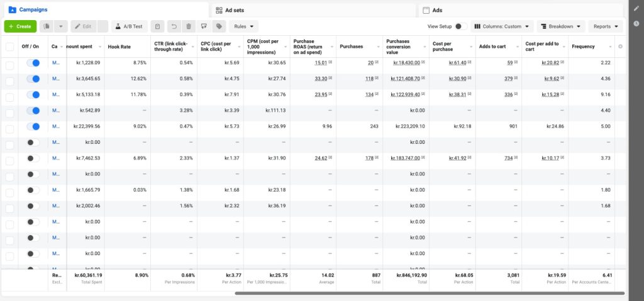Click the green Create button
This screenshot has height=301, width=644.
click(20, 26)
